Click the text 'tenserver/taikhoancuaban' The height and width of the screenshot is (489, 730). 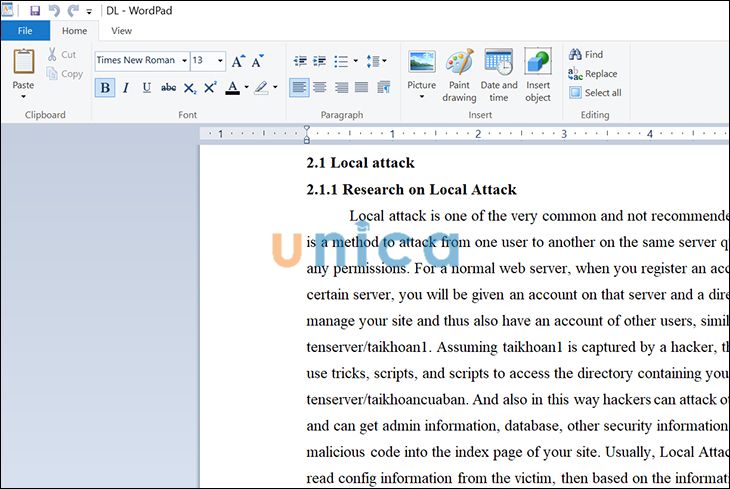386,400
